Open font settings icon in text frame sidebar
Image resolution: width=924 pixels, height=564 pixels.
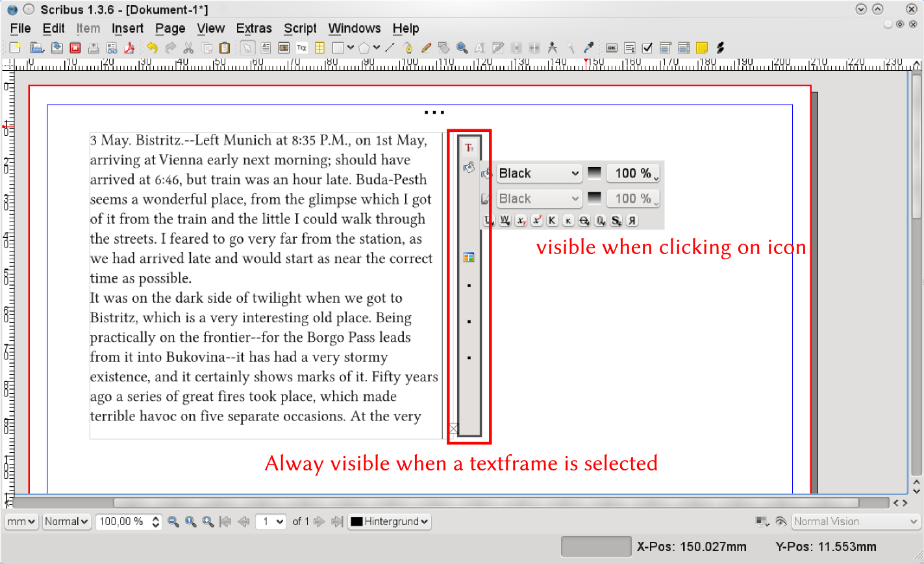(x=469, y=148)
